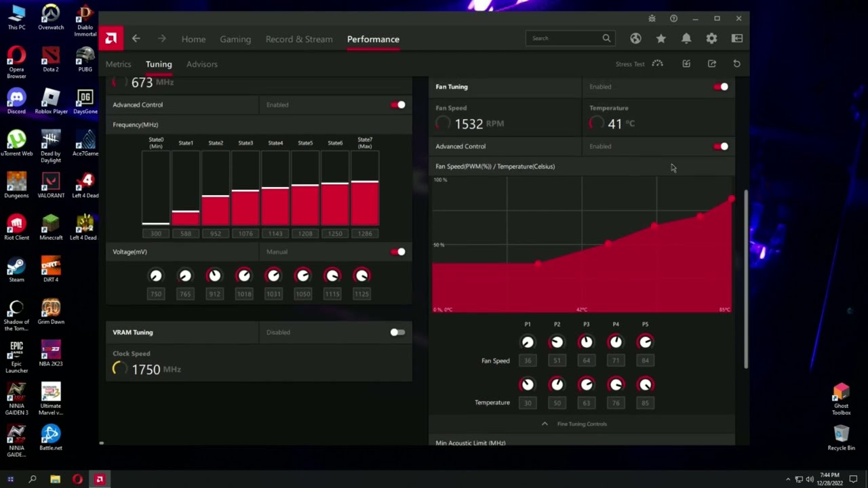Click the export tuning profile icon
This screenshot has width=868, height=488.
point(711,64)
